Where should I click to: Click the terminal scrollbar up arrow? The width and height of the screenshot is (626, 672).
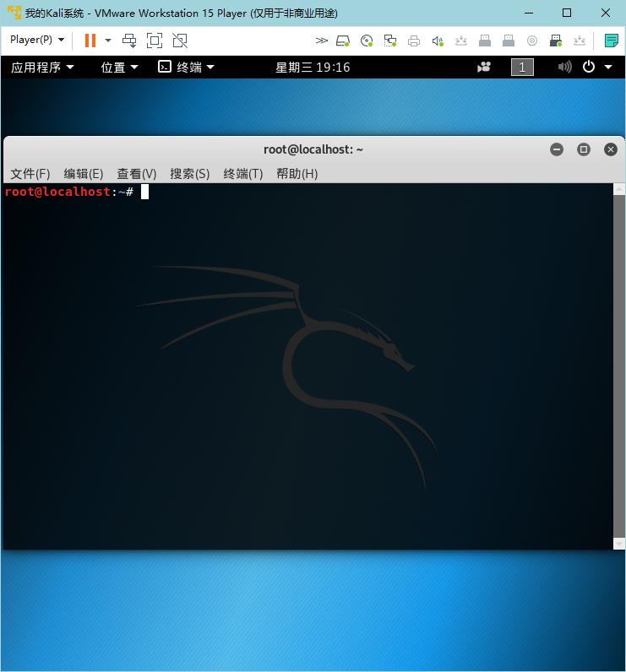[618, 189]
